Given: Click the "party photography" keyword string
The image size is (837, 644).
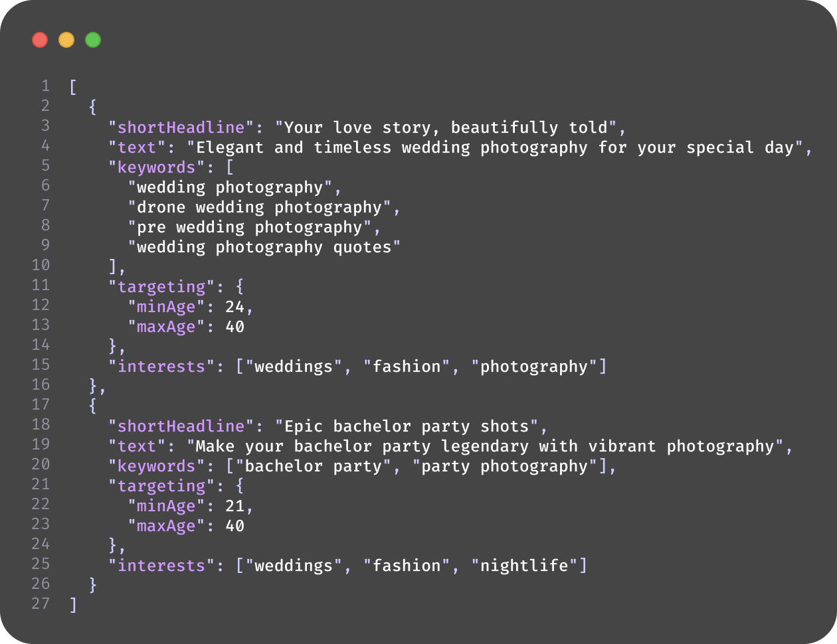Looking at the screenshot, I should 505,466.
